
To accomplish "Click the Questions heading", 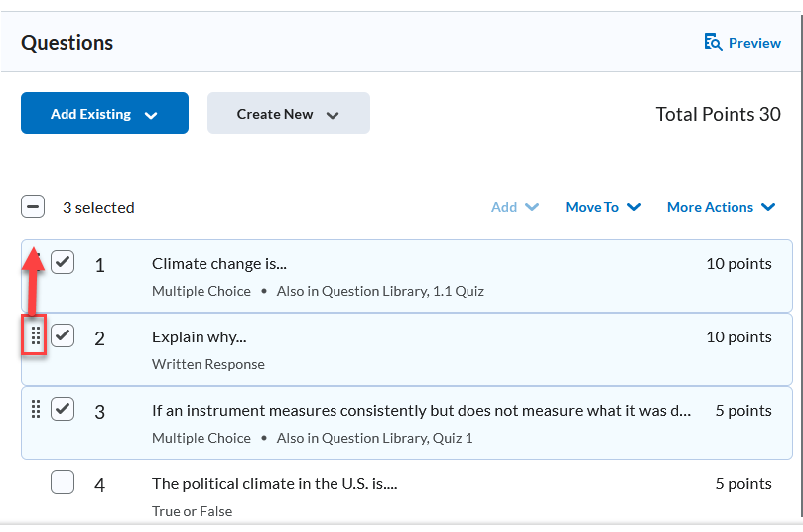I will click(x=67, y=43).
